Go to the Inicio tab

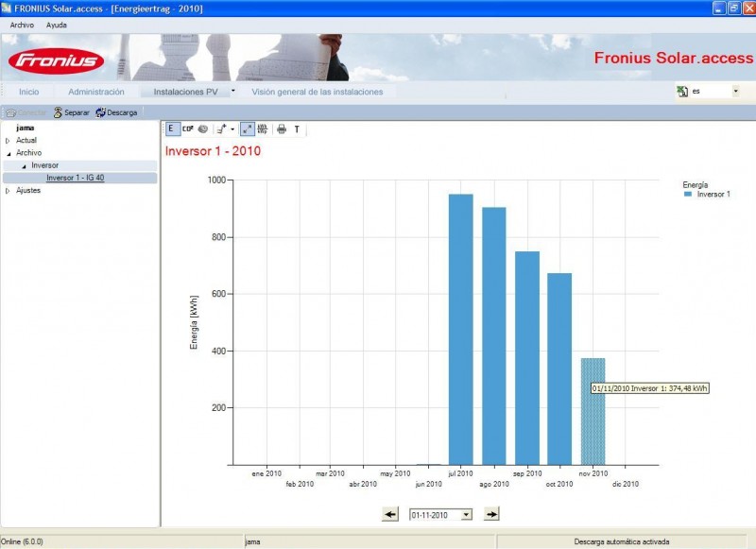click(x=29, y=92)
